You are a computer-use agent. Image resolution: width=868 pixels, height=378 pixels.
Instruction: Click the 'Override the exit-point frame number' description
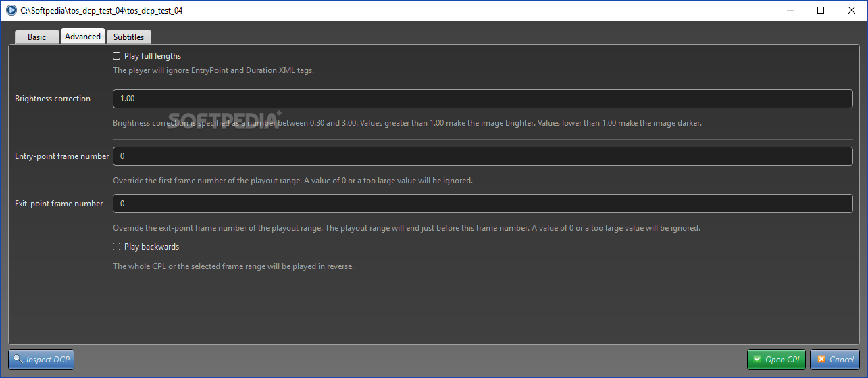coord(407,229)
